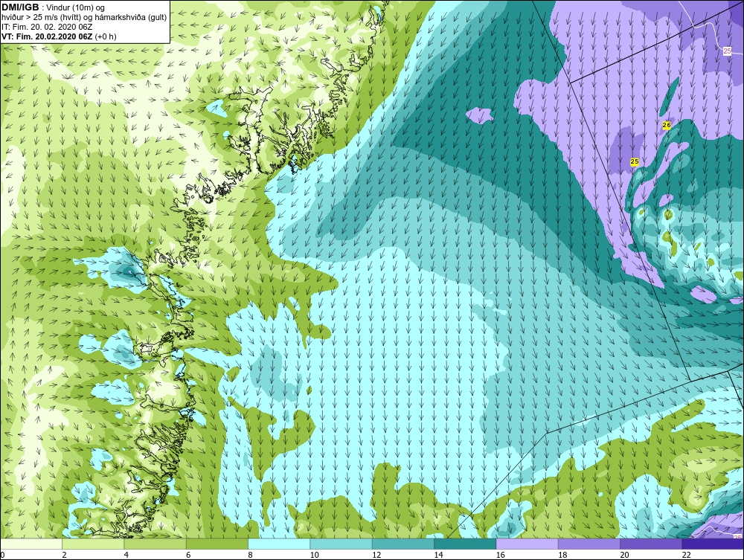Click the yellow gust marker labeled 25
The width and height of the screenshot is (744, 560).
635,161
